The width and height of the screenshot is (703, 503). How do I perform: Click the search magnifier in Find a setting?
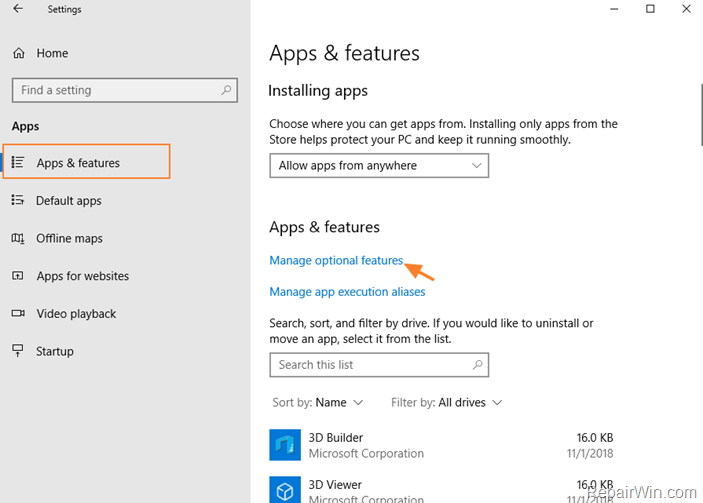tap(226, 90)
